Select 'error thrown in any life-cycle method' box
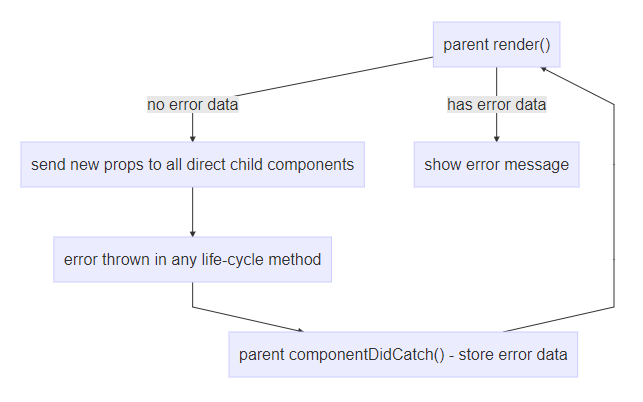 click(192, 259)
